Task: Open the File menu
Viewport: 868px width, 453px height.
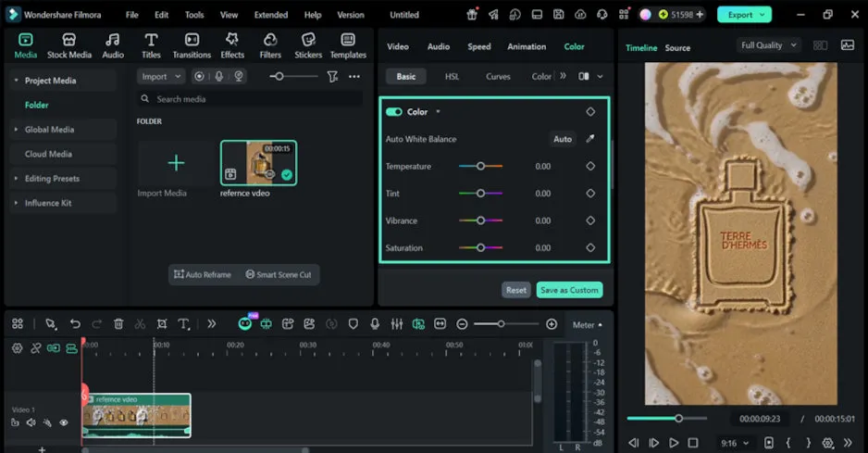Action: [x=131, y=15]
